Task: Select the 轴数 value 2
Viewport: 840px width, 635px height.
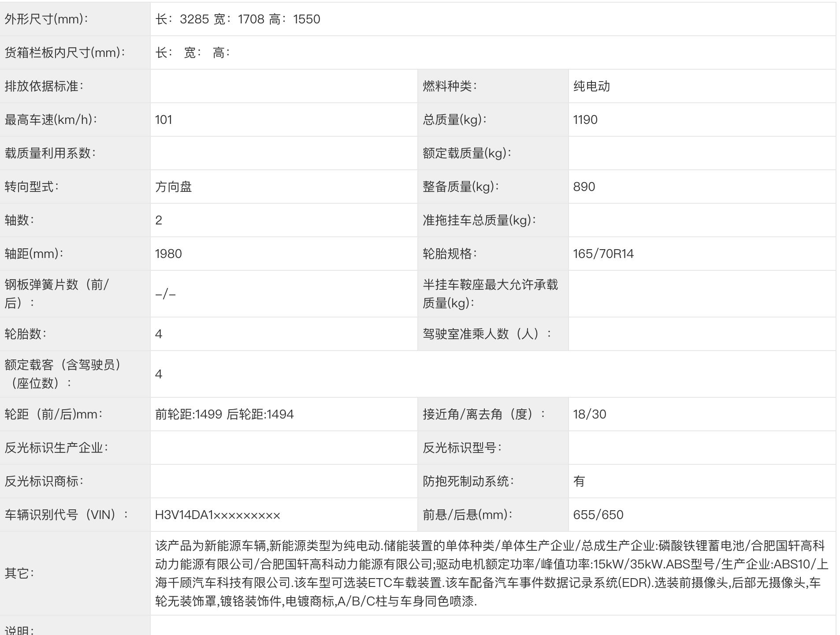Action: (159, 220)
